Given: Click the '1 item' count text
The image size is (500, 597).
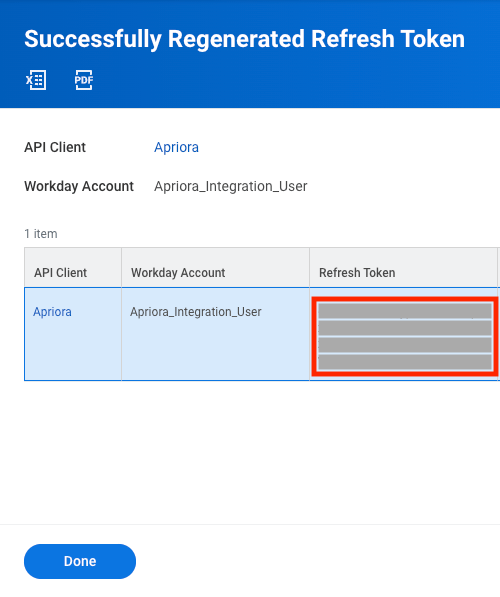Looking at the screenshot, I should coord(41,234).
